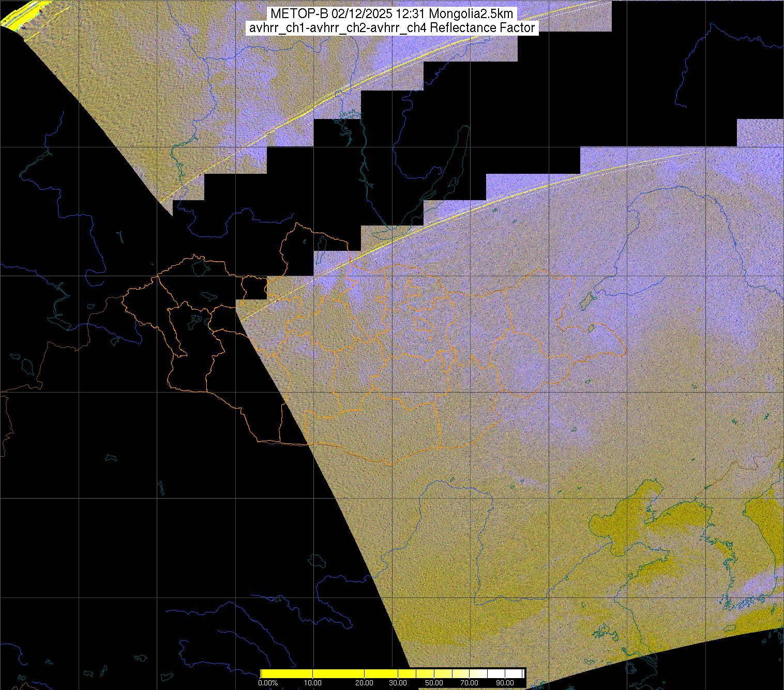This screenshot has height=690, width=784.
Task: Click the 50.00 label under the color bar
Action: pos(434,683)
